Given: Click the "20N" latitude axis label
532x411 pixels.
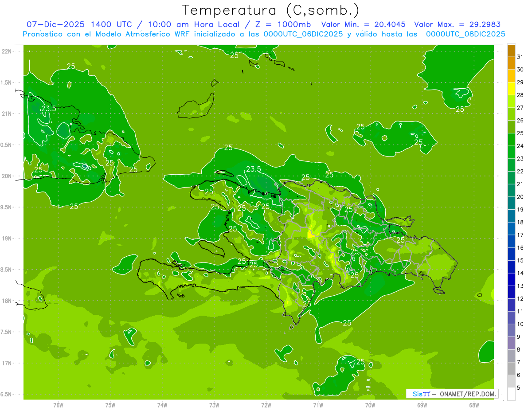Looking at the screenshot, I should click(x=7, y=176).
